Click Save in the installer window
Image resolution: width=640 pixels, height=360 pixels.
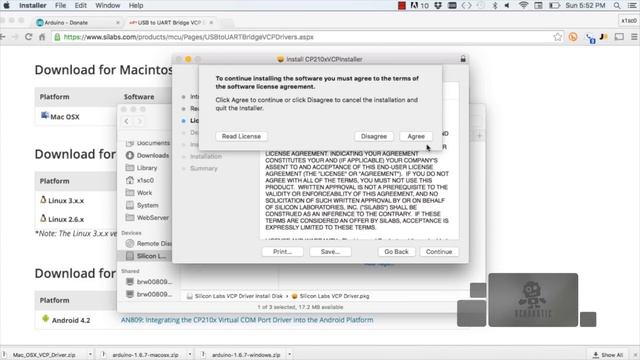click(330, 252)
